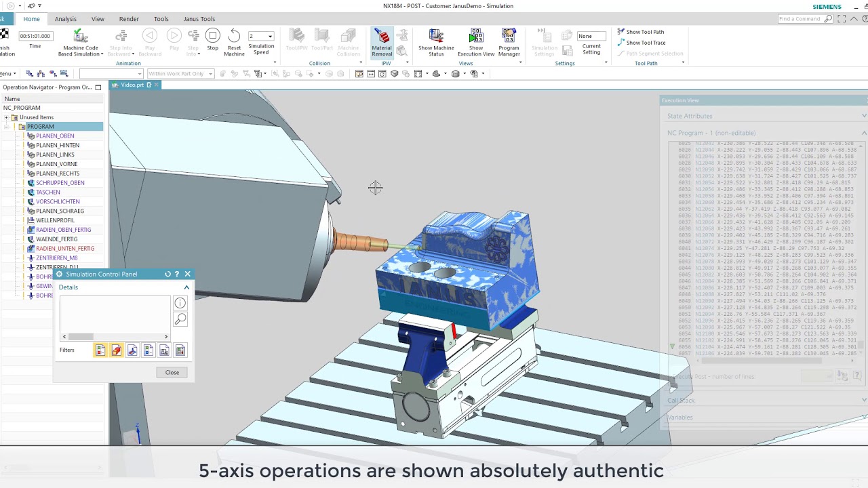Select the SCHRUPPEN_OBEN operation
This screenshot has width=868, height=488.
(60, 183)
